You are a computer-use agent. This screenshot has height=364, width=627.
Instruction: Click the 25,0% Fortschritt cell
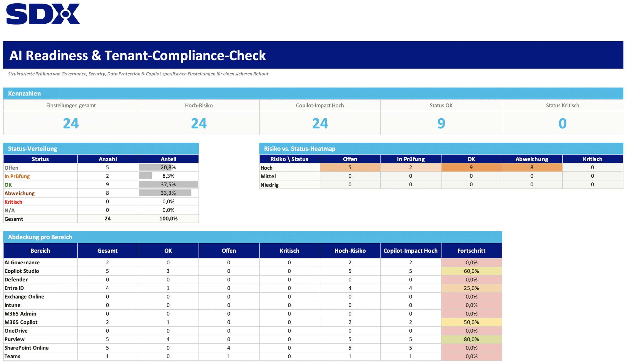pos(471,288)
